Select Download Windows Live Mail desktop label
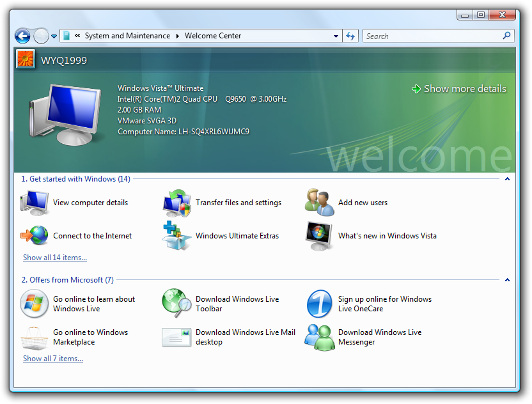532x404 pixels. tap(246, 337)
